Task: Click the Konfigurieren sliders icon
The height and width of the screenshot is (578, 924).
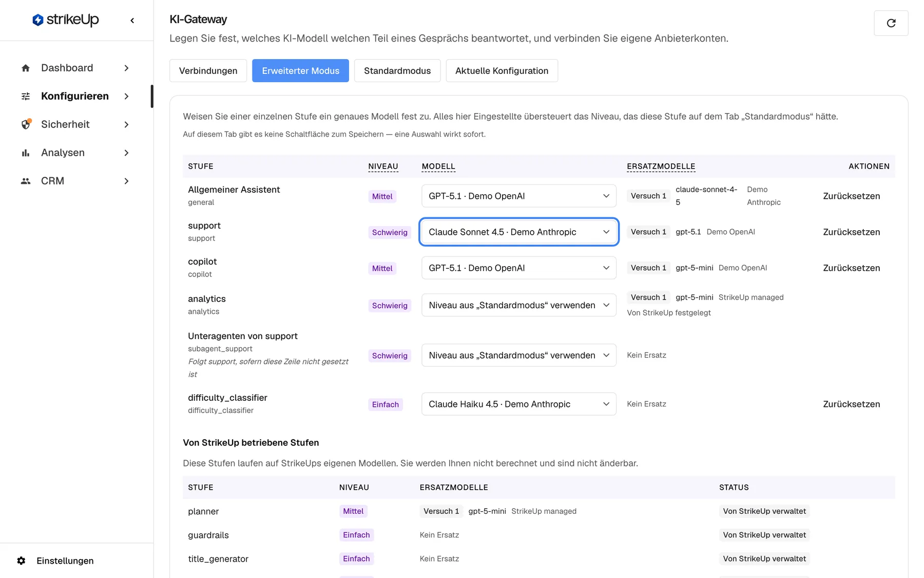Action: coord(26,96)
